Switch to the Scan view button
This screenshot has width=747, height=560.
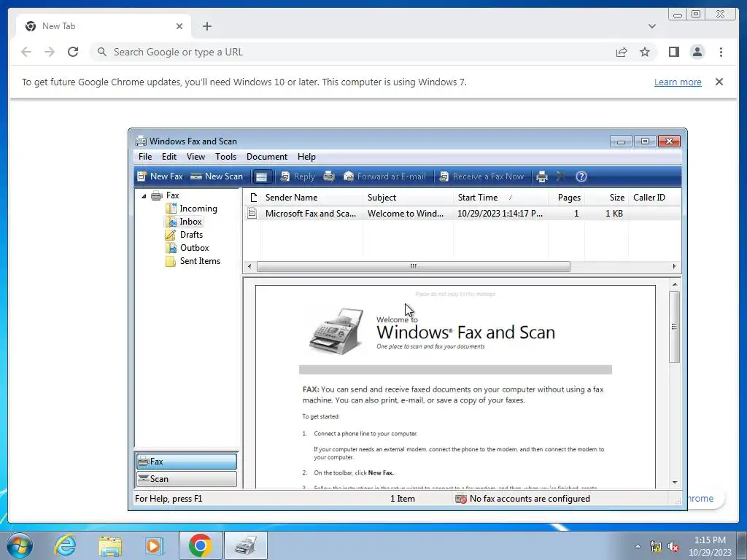pos(187,478)
